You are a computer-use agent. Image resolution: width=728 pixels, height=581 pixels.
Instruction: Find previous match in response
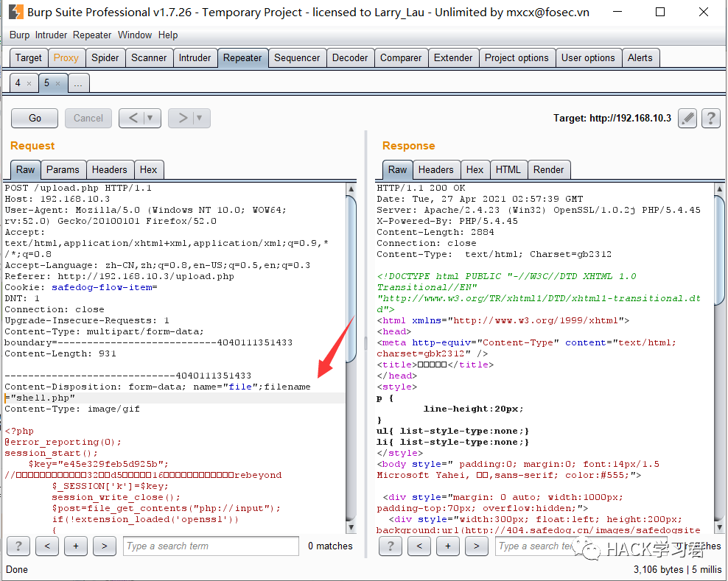coord(419,546)
